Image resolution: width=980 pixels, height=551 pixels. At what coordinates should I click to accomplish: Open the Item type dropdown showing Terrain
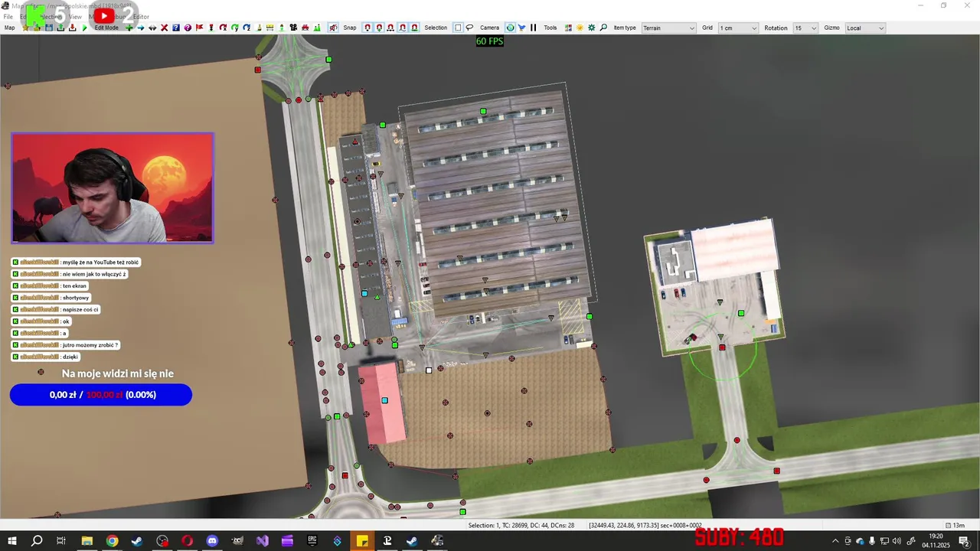click(x=668, y=28)
